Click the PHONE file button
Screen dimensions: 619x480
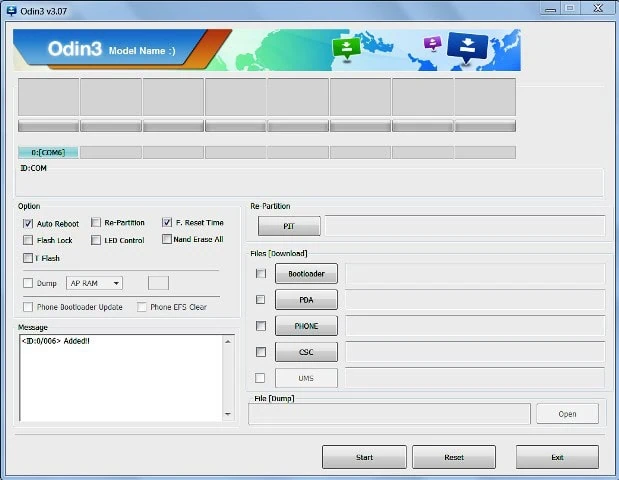306,326
